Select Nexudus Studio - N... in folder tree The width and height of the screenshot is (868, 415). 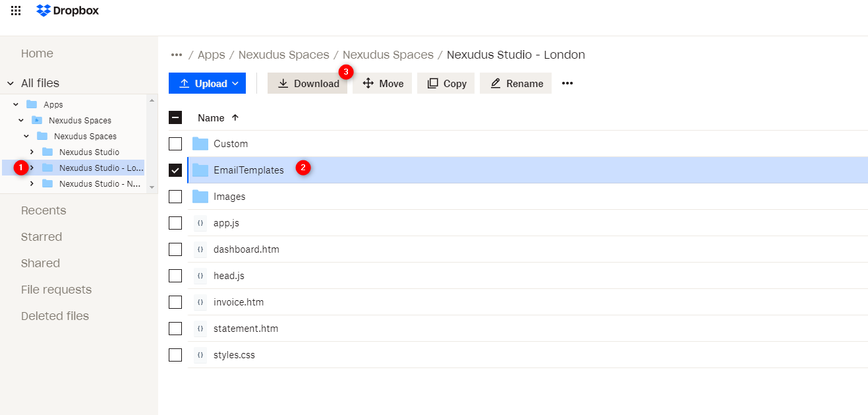(100, 183)
